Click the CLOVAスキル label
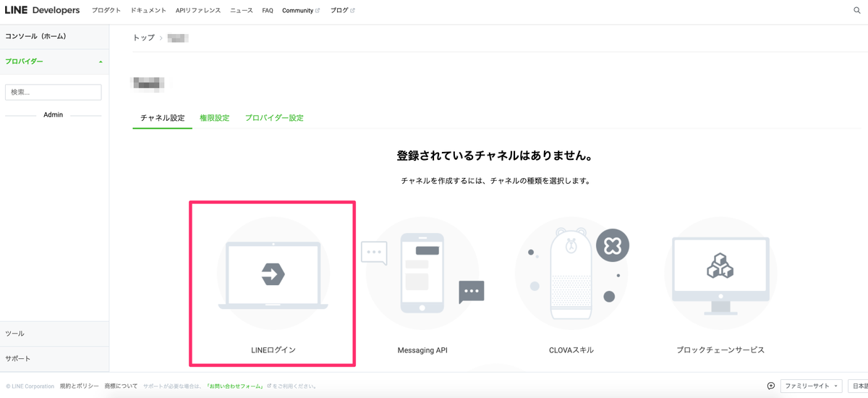 (x=571, y=350)
